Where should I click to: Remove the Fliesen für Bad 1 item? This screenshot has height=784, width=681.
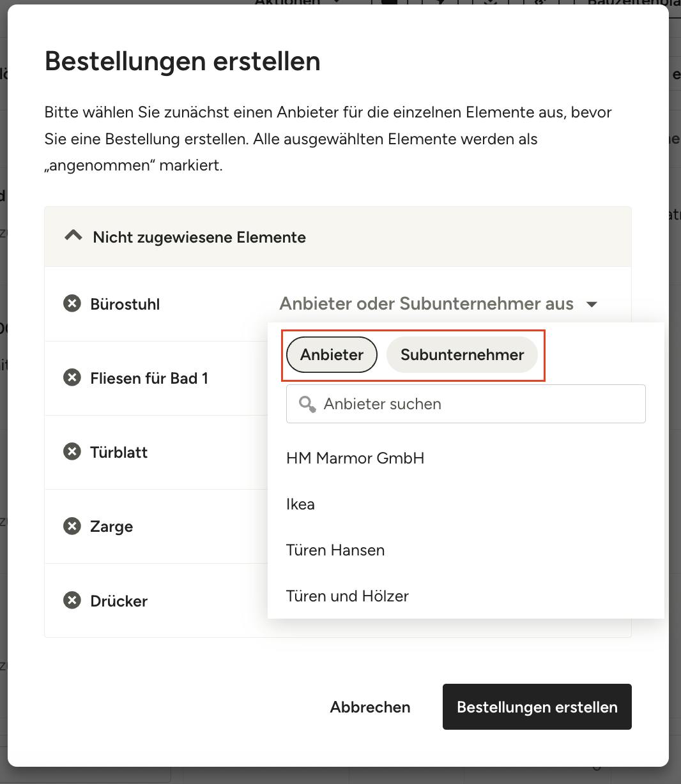(72, 377)
